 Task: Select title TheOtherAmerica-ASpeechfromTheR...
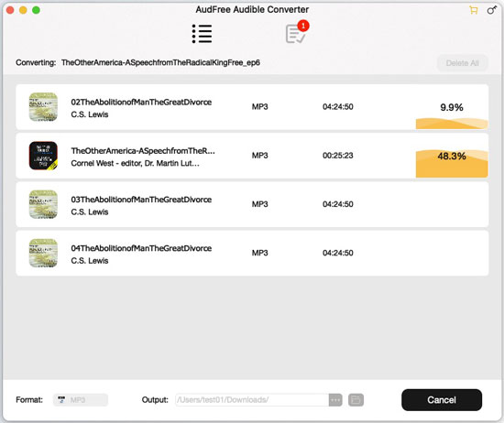pyautogui.click(x=143, y=151)
